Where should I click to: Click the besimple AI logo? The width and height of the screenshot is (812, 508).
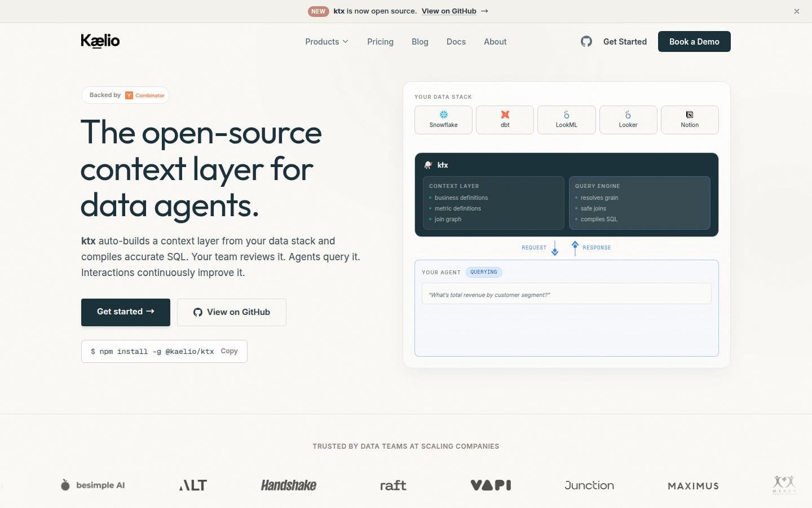92,485
